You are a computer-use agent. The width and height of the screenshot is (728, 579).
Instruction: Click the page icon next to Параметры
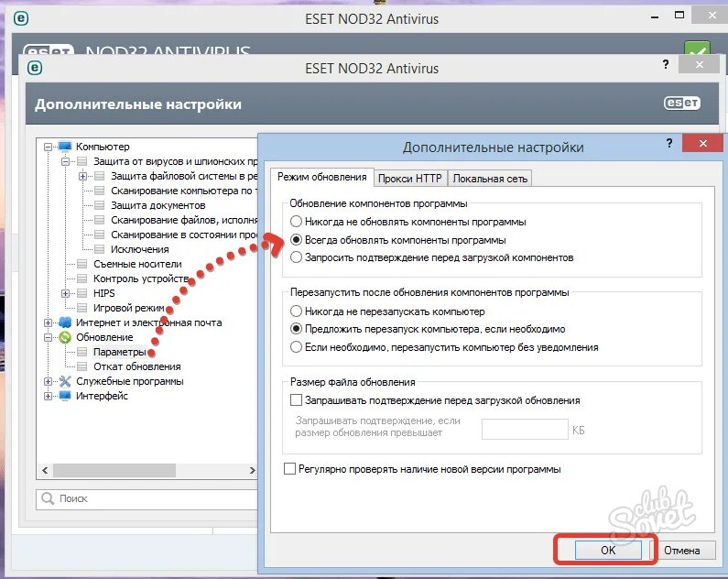pos(81,352)
